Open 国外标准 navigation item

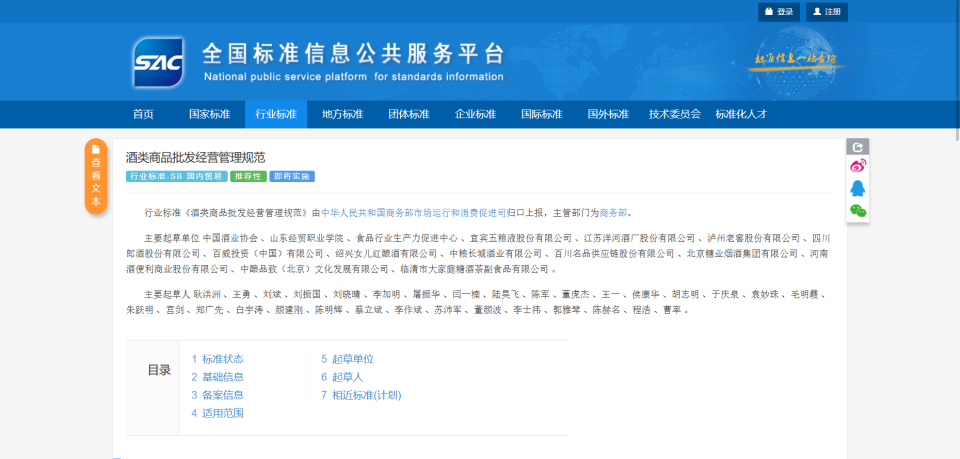[x=609, y=114]
